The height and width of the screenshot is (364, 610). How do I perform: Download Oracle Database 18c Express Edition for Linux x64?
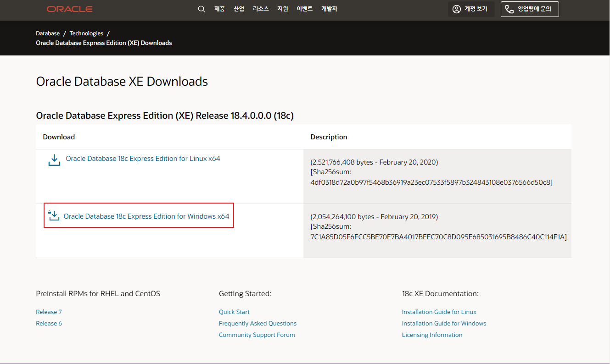click(143, 159)
